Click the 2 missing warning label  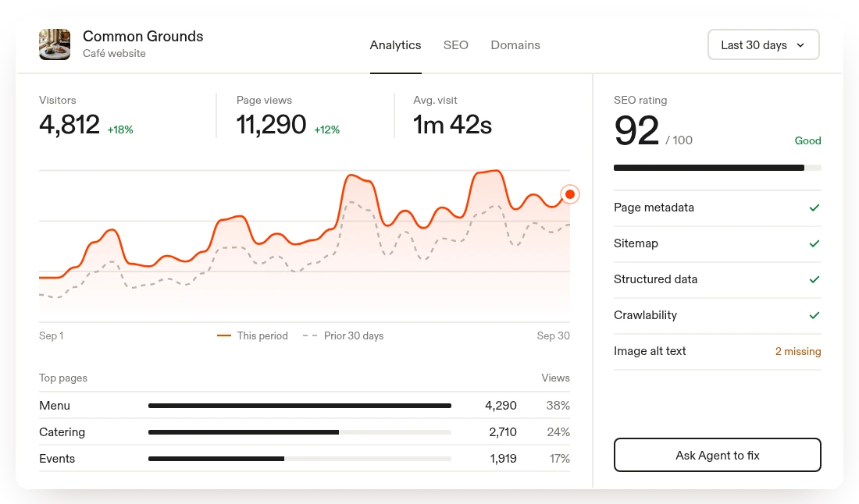798,351
